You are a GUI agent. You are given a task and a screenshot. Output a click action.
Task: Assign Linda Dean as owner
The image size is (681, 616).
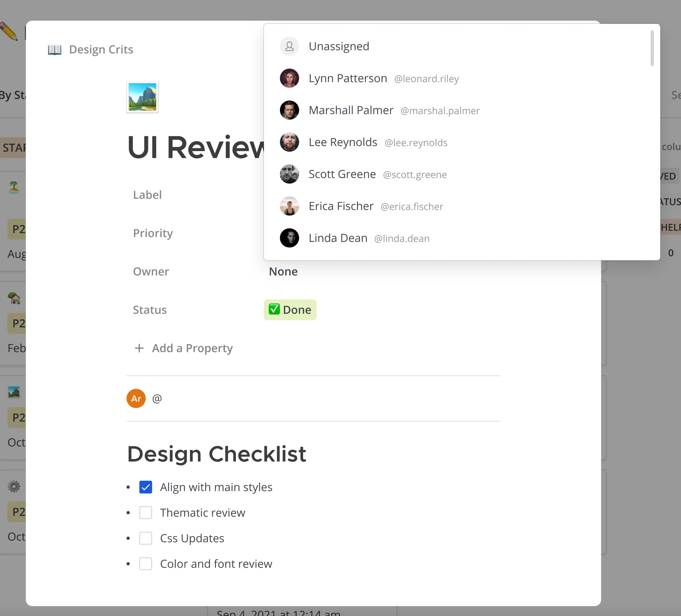pos(462,238)
